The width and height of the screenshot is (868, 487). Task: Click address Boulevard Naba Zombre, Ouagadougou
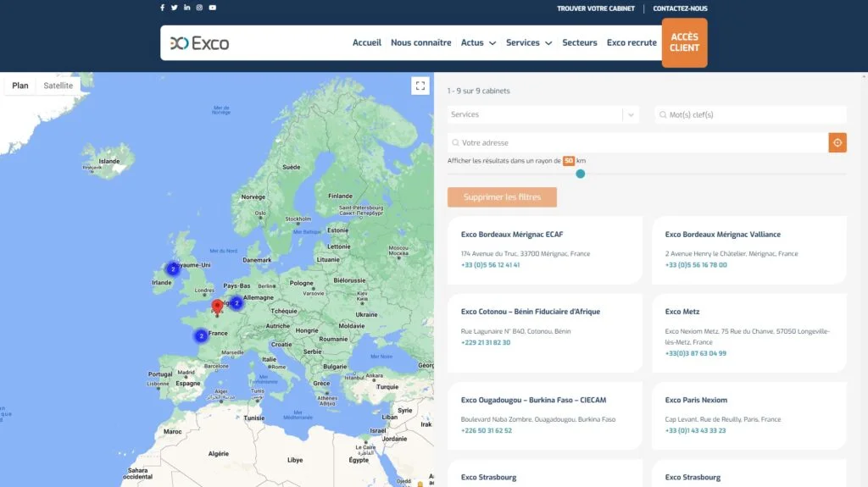pos(538,419)
